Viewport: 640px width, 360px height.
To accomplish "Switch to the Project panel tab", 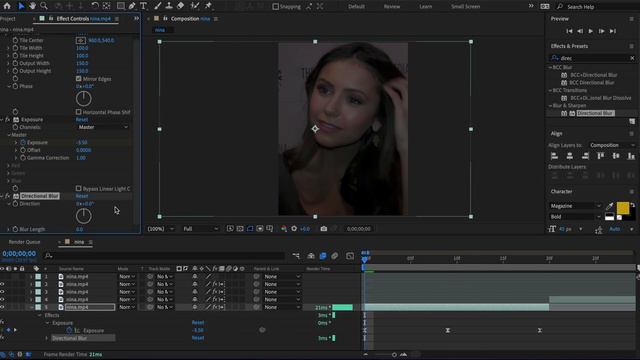I will (8, 19).
